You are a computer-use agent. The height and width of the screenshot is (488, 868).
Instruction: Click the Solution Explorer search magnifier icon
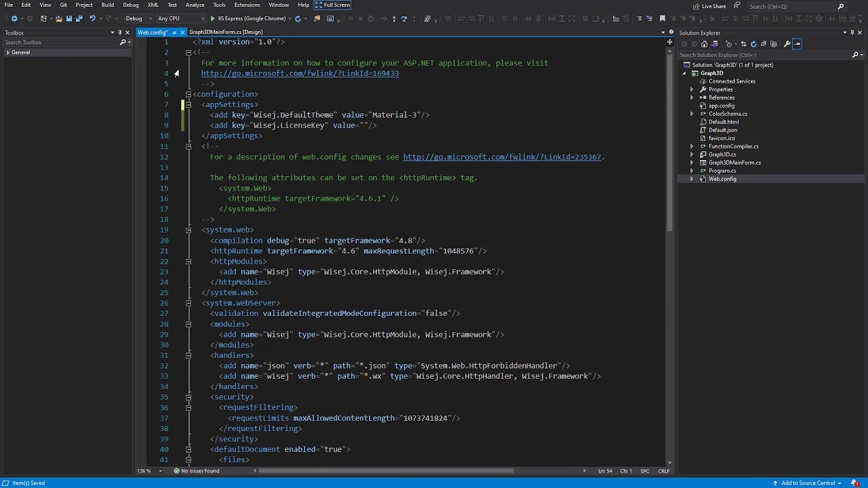click(x=855, y=55)
